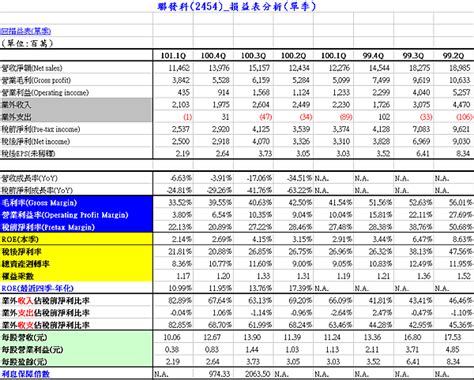Open the blue underlined link above the unit label
This screenshot has width=474, height=380.
(26, 31)
